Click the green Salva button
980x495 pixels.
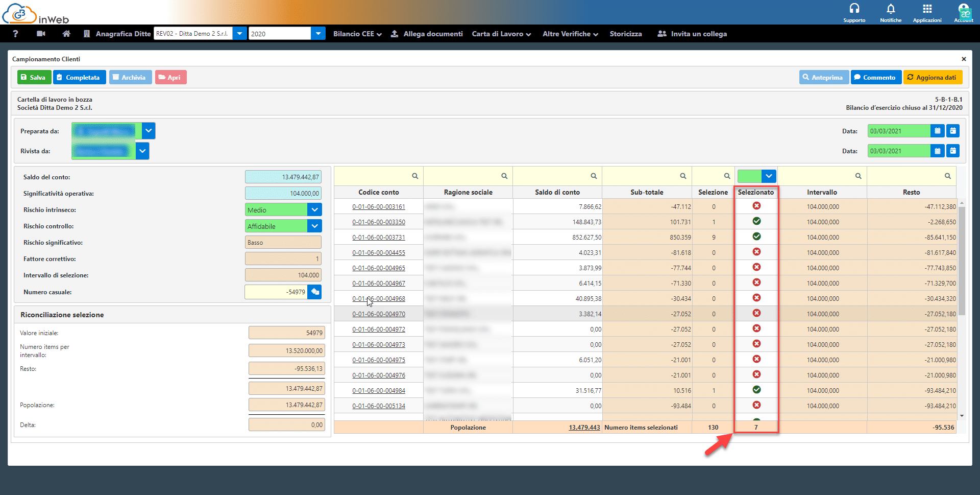34,78
